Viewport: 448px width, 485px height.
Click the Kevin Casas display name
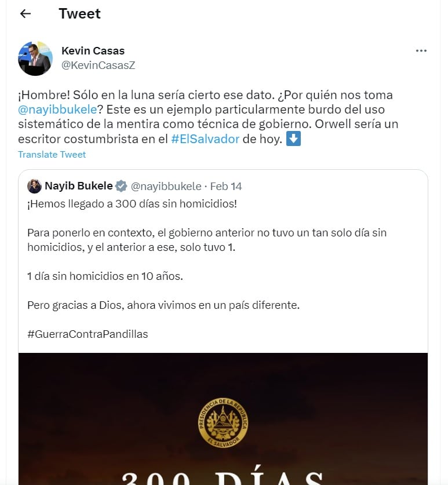93,51
